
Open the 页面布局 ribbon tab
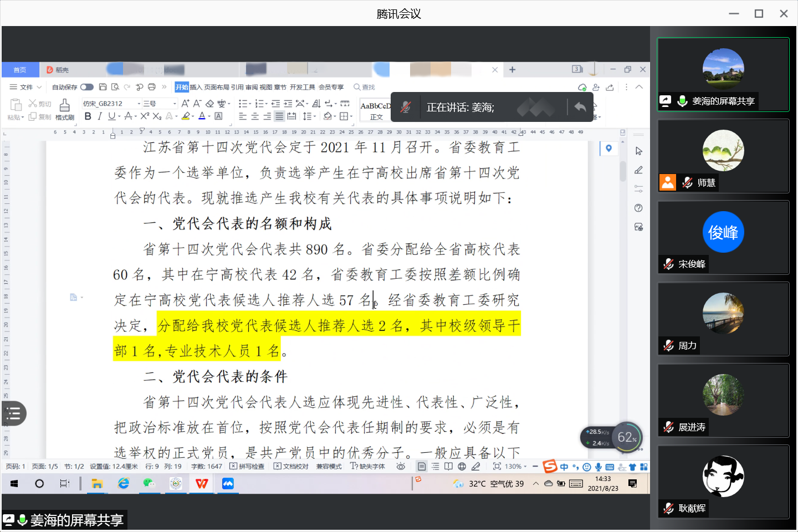coord(217,87)
